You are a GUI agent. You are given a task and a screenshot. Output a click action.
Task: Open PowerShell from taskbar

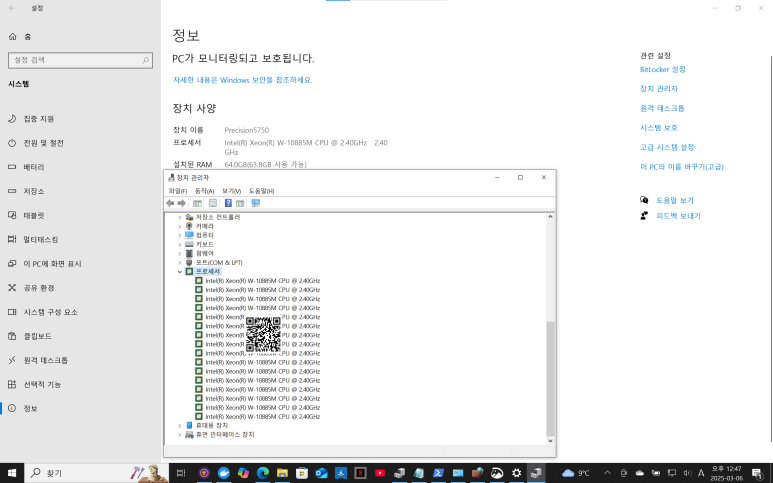click(438, 473)
